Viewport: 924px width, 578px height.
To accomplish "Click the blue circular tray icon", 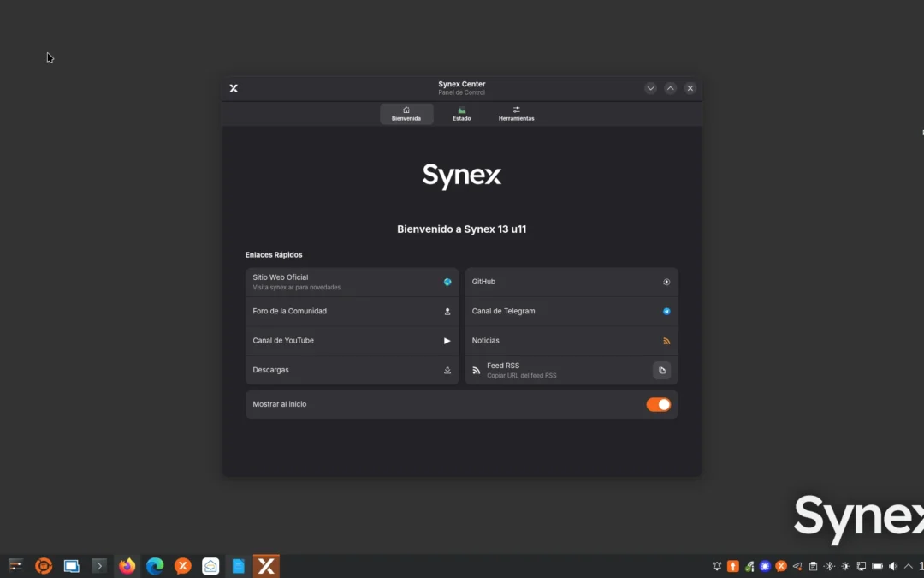I will 765,566.
